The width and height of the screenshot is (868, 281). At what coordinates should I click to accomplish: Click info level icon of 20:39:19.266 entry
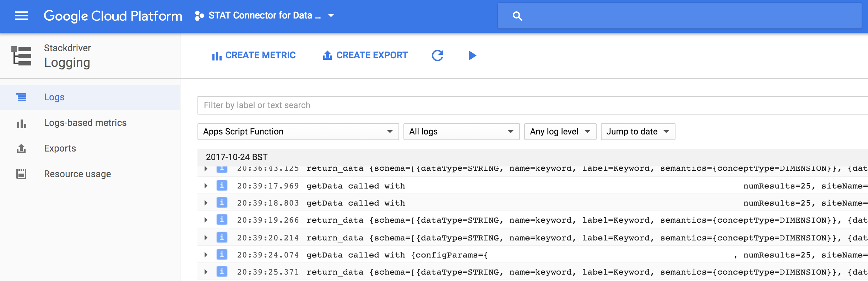coord(222,219)
